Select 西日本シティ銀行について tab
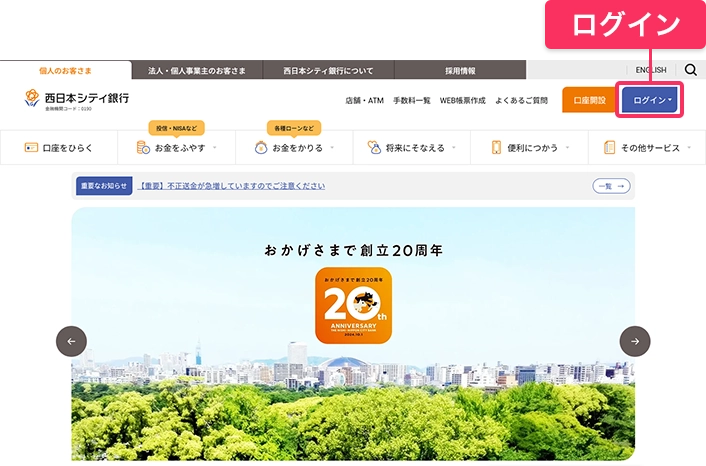706x466 pixels. click(x=328, y=70)
